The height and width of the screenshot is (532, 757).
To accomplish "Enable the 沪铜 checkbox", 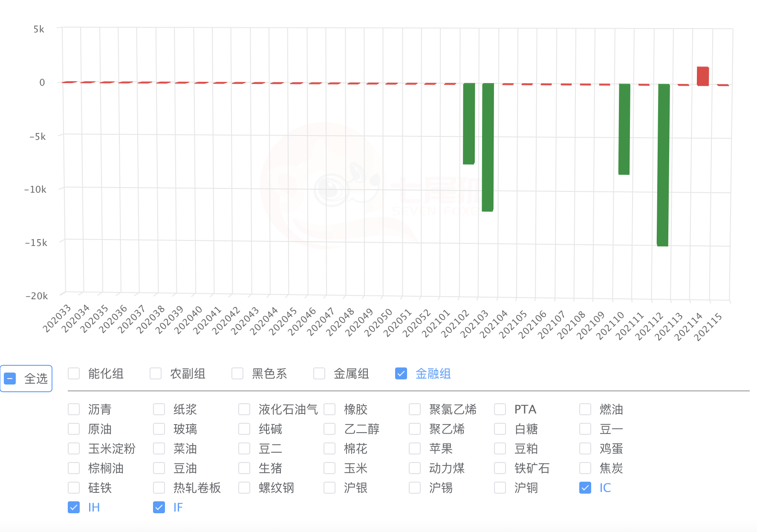I will coord(500,488).
